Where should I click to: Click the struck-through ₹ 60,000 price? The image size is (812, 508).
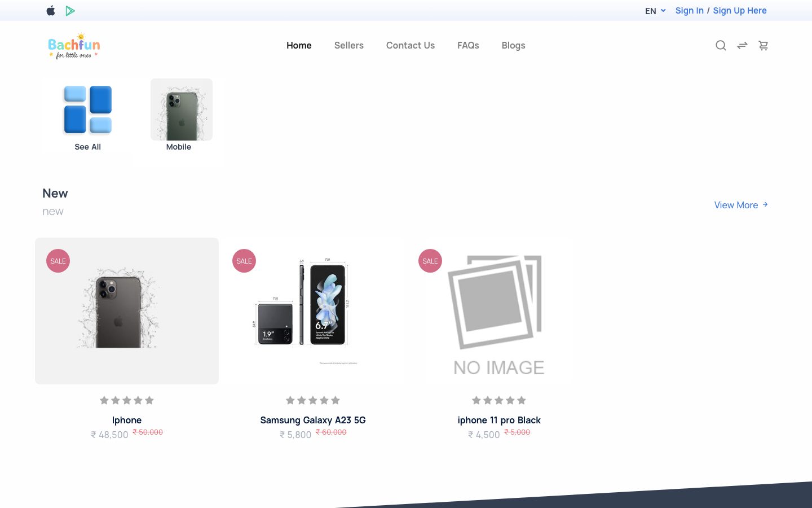pos(331,432)
